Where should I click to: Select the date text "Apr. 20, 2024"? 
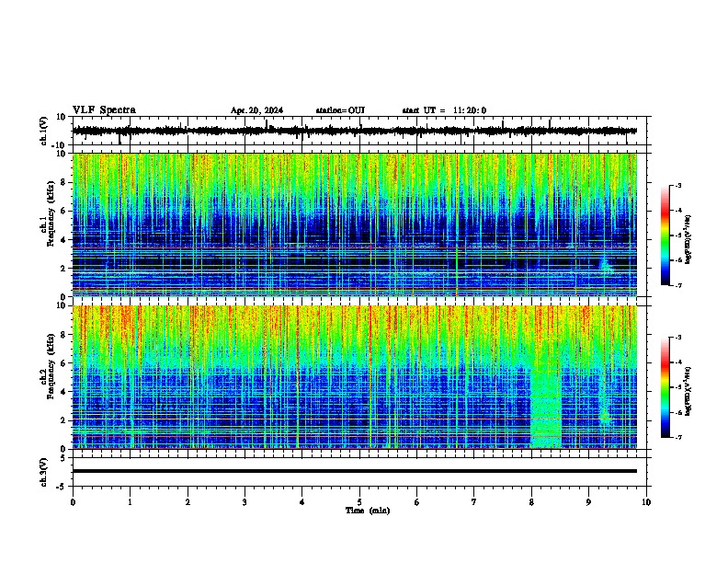(x=256, y=110)
